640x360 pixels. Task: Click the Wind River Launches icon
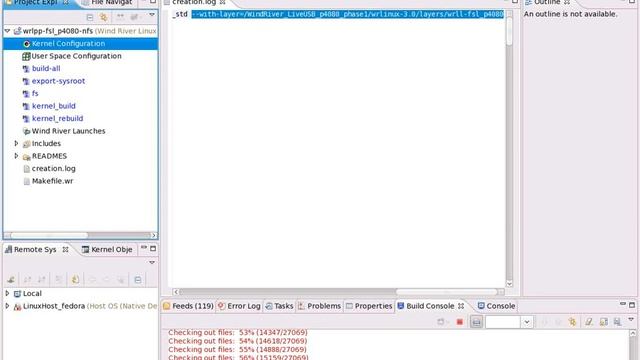point(27,131)
